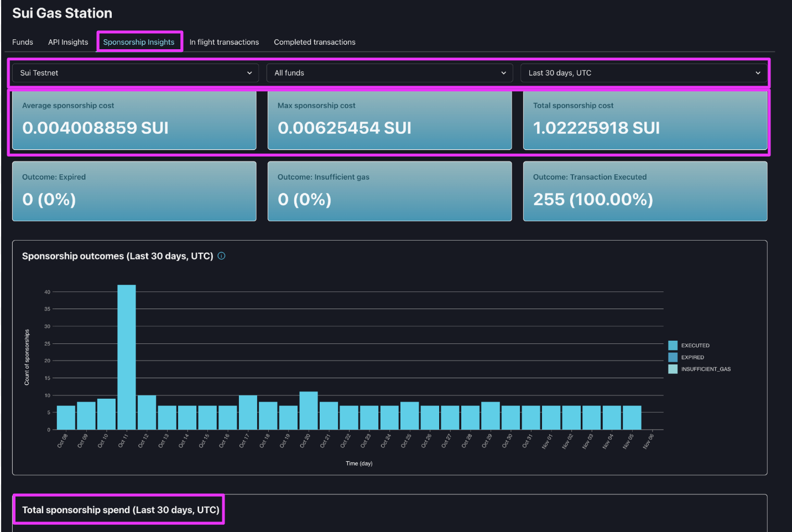Viewport: 792px width, 532px height.
Task: Click Outcome: Transaction Executed card
Action: pos(645,191)
